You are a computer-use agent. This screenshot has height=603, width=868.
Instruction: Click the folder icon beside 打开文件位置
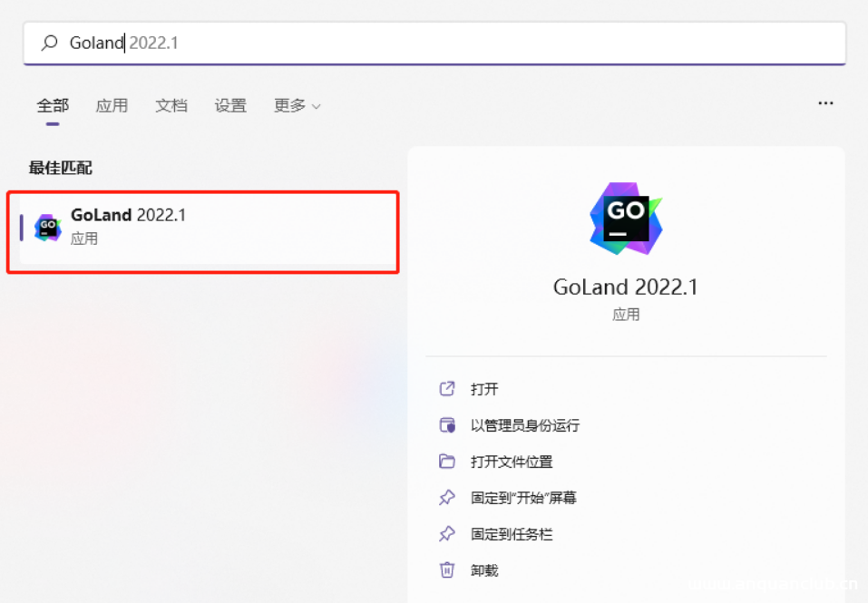[447, 461]
